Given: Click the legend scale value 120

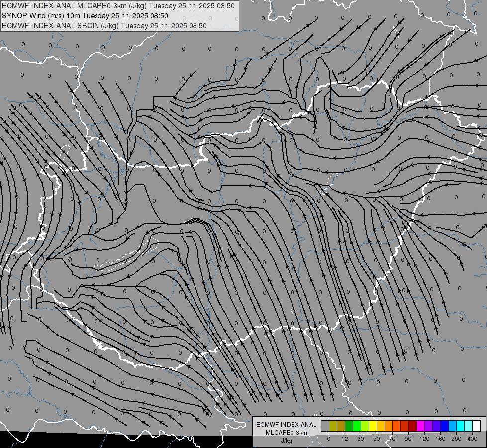Looking at the screenshot, I should 424,439.
